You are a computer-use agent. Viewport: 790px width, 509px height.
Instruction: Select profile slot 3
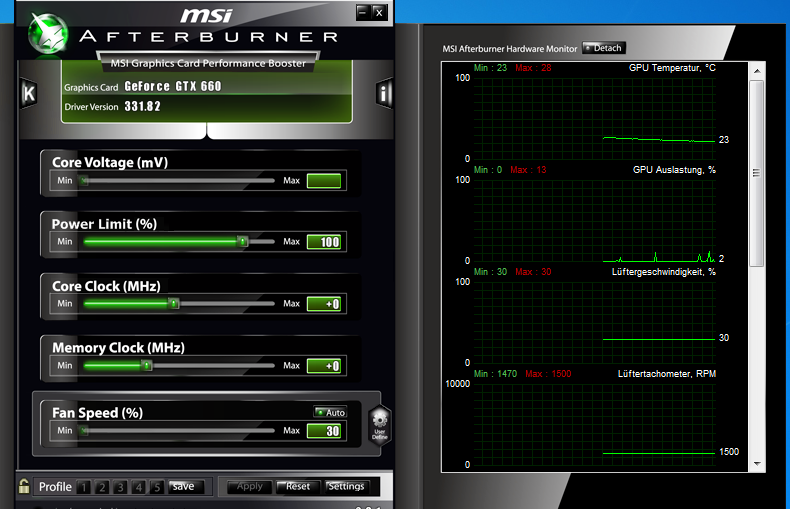[x=120, y=487]
